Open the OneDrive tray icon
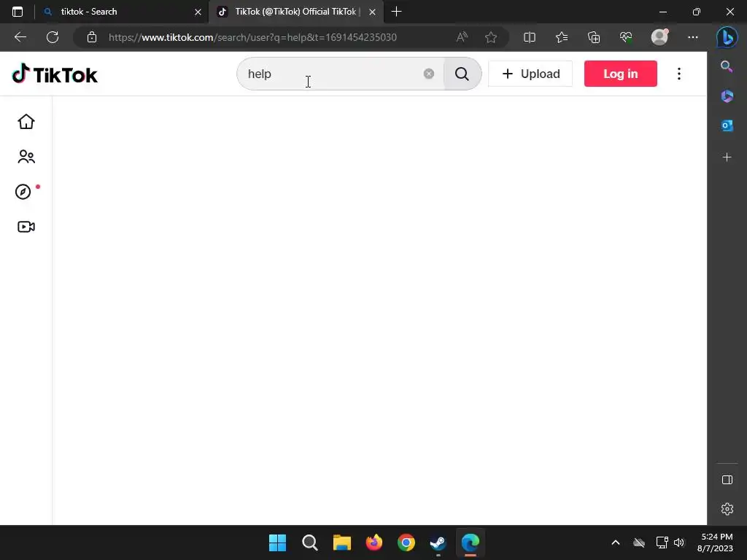Screen dimensions: 747x560 pyautogui.click(x=639, y=542)
